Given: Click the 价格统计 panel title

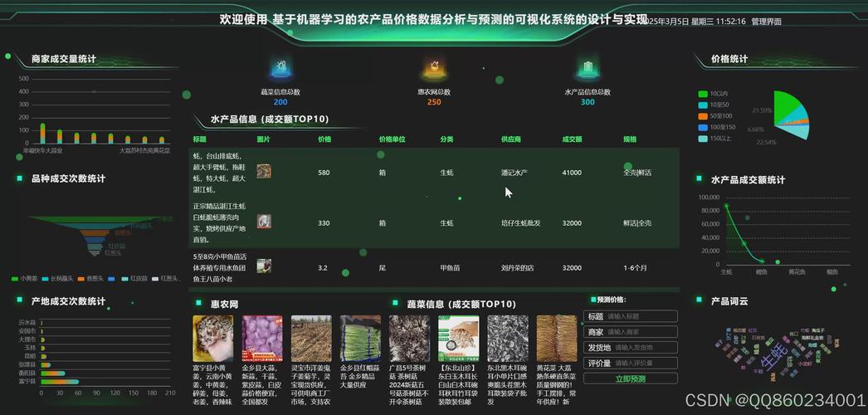Looking at the screenshot, I should click(x=729, y=59).
